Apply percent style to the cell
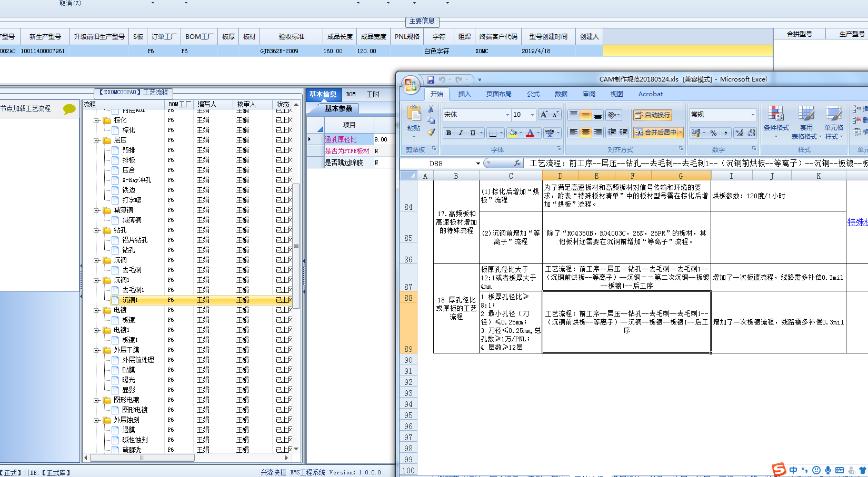Viewport: 868px width, 477px height. [713, 133]
